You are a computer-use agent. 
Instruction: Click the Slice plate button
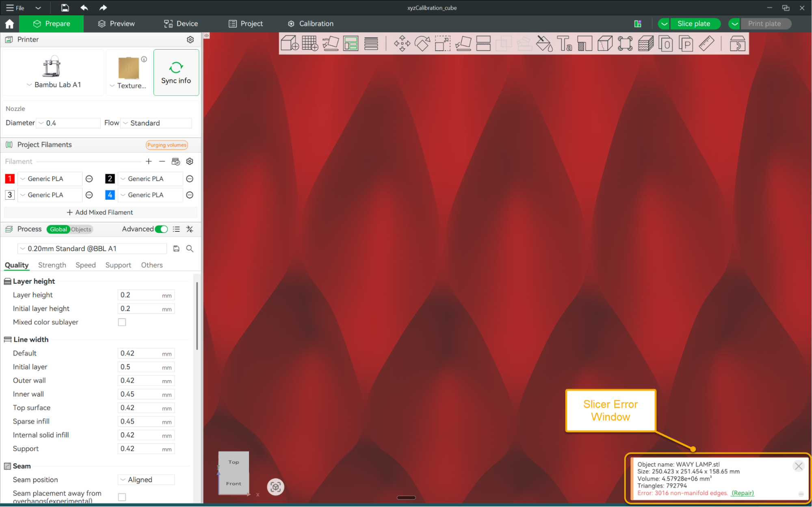coord(695,24)
